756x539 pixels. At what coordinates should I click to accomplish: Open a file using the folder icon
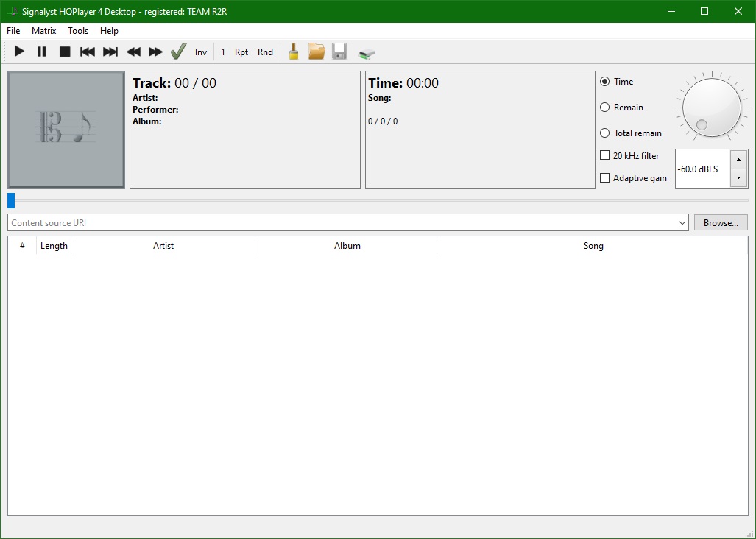[x=317, y=51]
